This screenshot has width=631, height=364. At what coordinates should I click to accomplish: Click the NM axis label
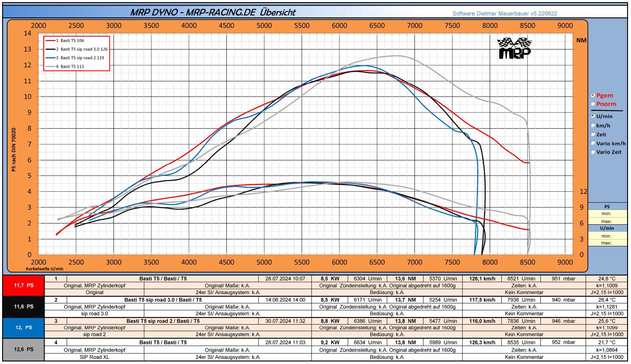(x=581, y=40)
